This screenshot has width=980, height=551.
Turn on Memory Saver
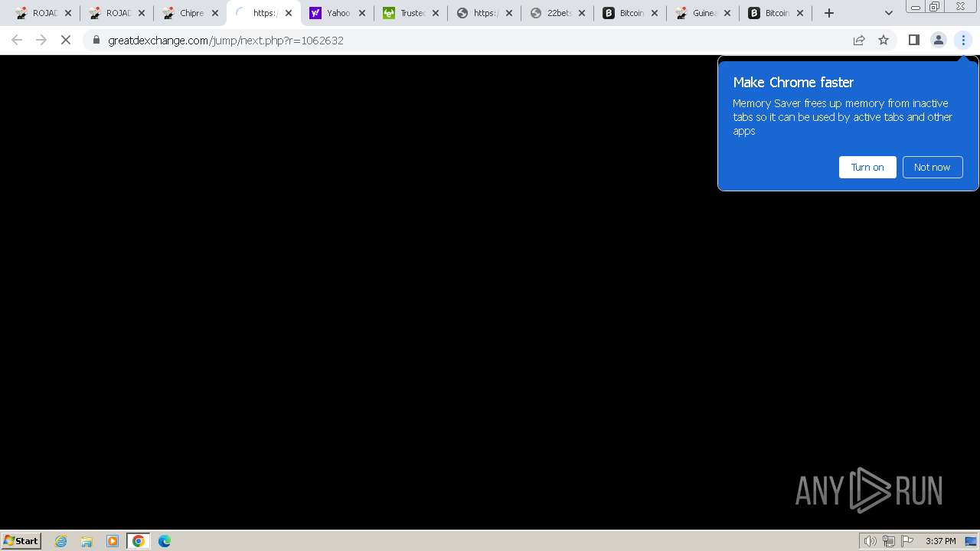coord(867,167)
